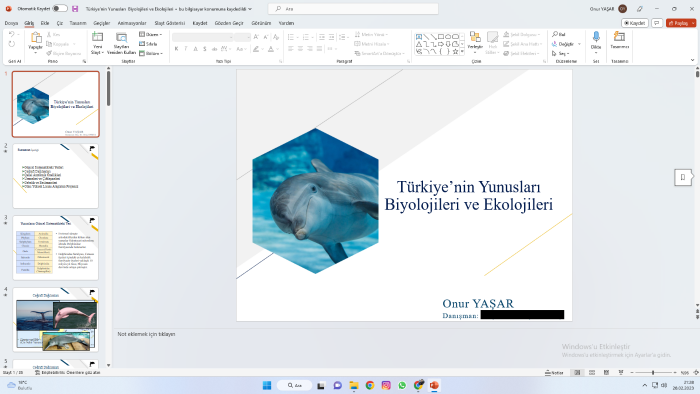Image resolution: width=700 pixels, height=394 pixels.
Task: Open the font size combo box
Action: (x=242, y=37)
